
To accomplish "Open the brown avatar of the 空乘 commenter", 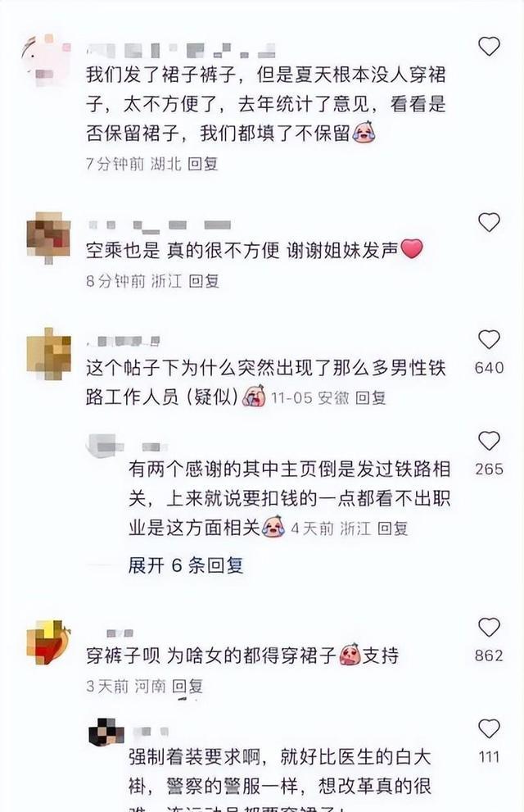I will [x=48, y=237].
